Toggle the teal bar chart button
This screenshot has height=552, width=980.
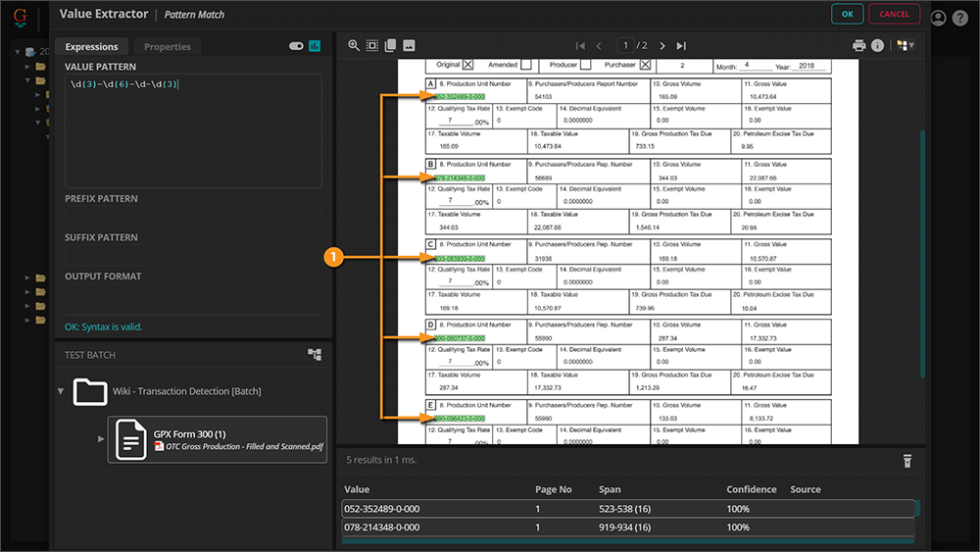(315, 46)
